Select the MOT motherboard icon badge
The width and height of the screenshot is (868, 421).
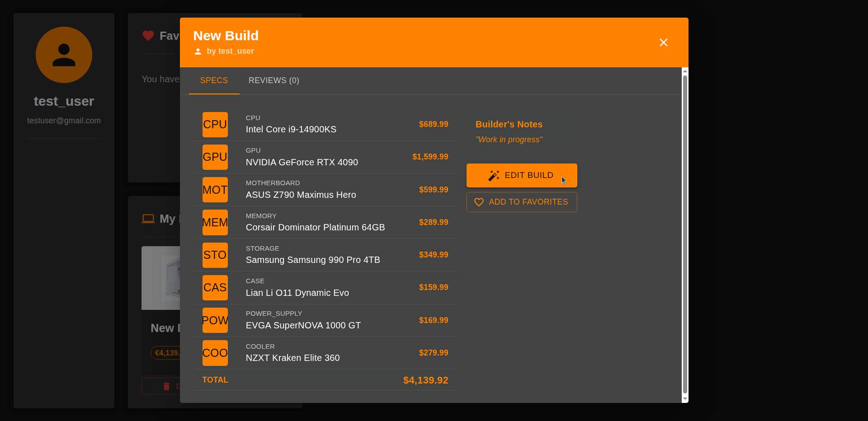pyautogui.click(x=215, y=190)
